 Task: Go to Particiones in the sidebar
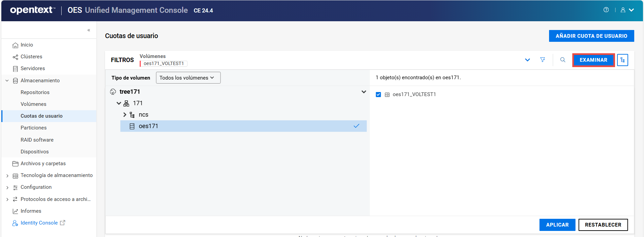point(34,128)
